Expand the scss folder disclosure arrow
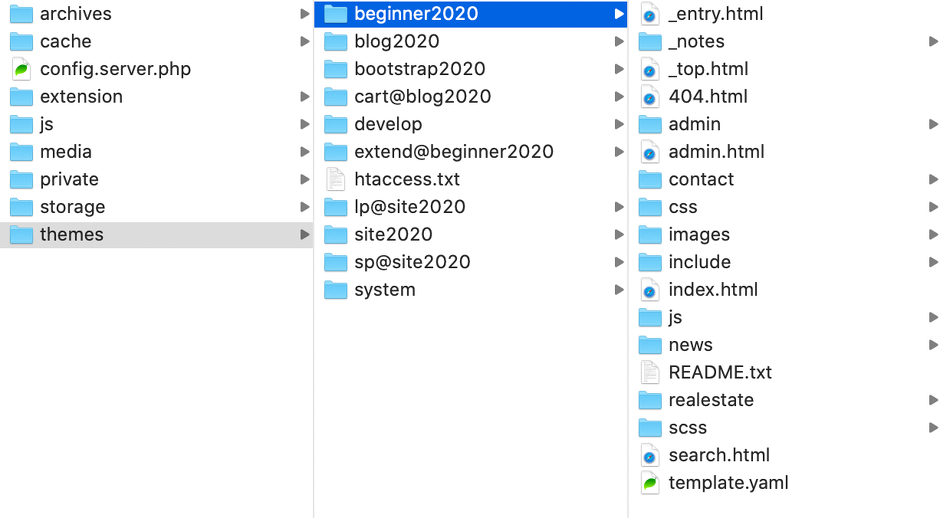The height and width of the screenshot is (518, 940). [933, 428]
